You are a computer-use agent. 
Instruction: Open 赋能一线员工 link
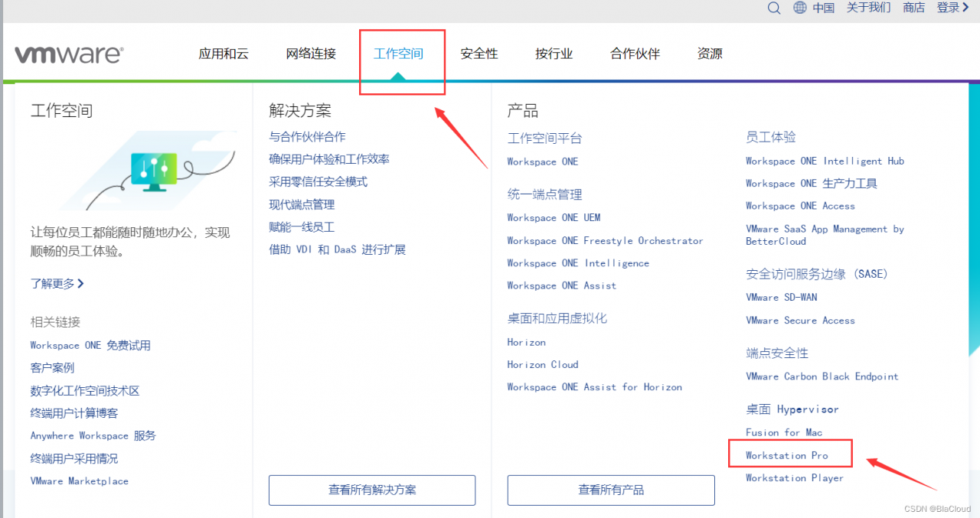(x=302, y=227)
